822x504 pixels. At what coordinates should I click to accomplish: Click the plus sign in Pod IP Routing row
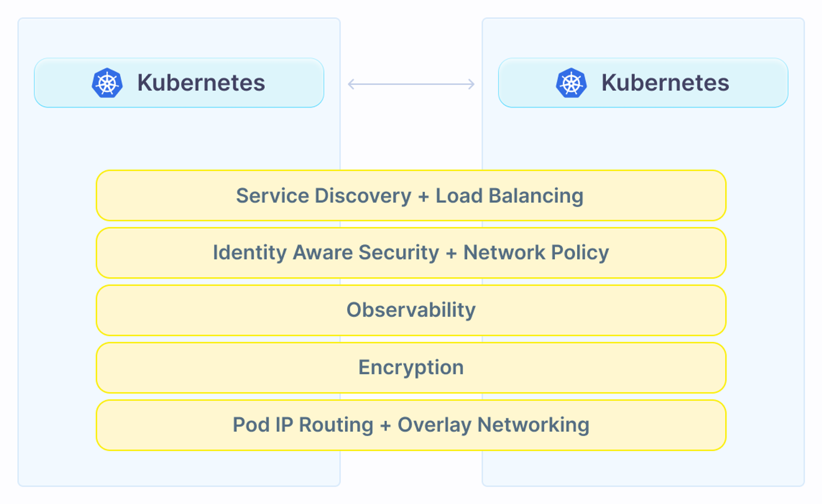tap(385, 426)
